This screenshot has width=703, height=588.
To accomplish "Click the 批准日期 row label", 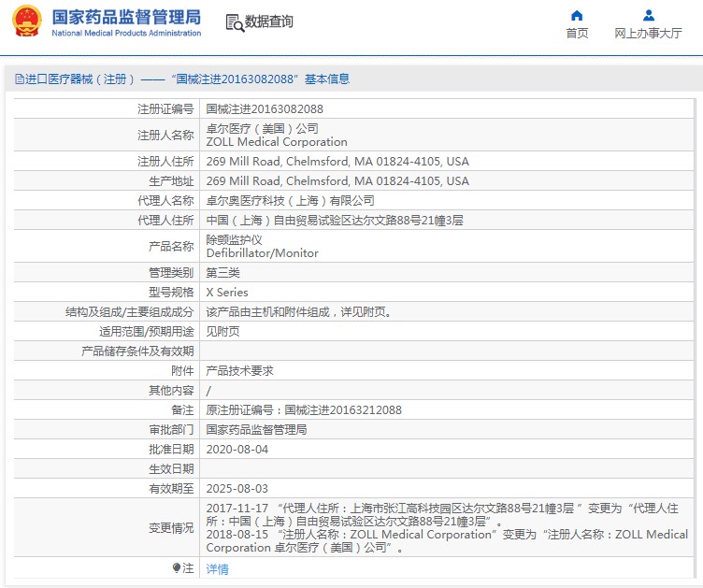I will [x=171, y=450].
